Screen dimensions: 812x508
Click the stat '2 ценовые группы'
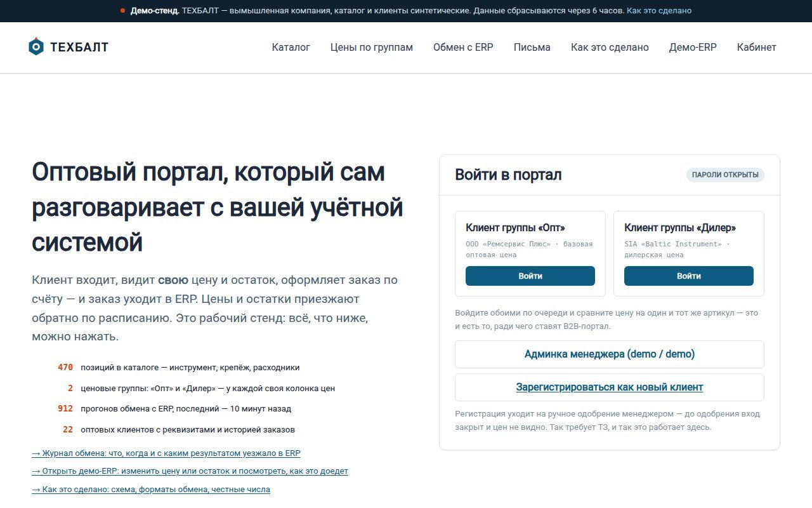tap(201, 388)
